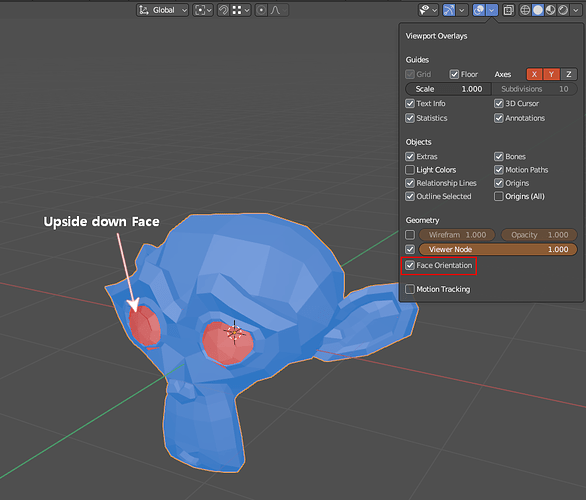This screenshot has width=586, height=500.
Task: Toggle the snap magnet icon
Action: pyautogui.click(x=223, y=10)
